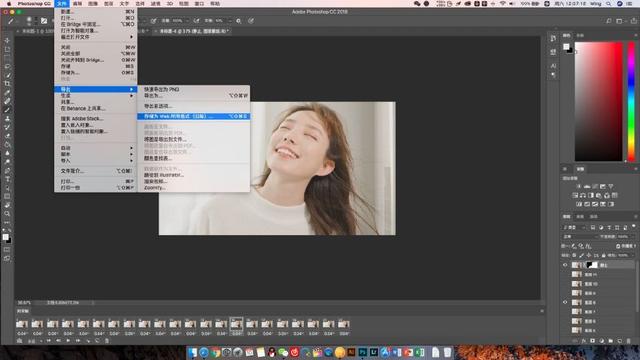Expand the 最近打开文件 submenu
The width and height of the screenshot is (640, 360).
[x=96, y=37]
